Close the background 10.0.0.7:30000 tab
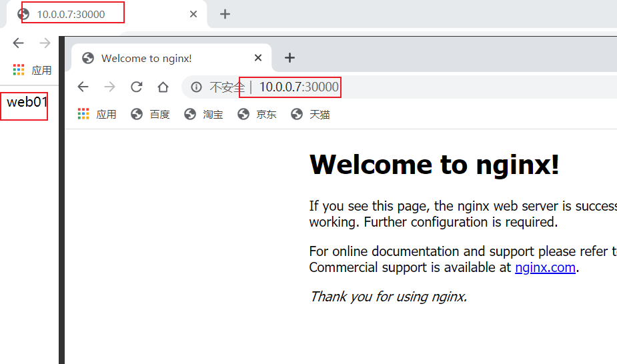 click(x=193, y=14)
